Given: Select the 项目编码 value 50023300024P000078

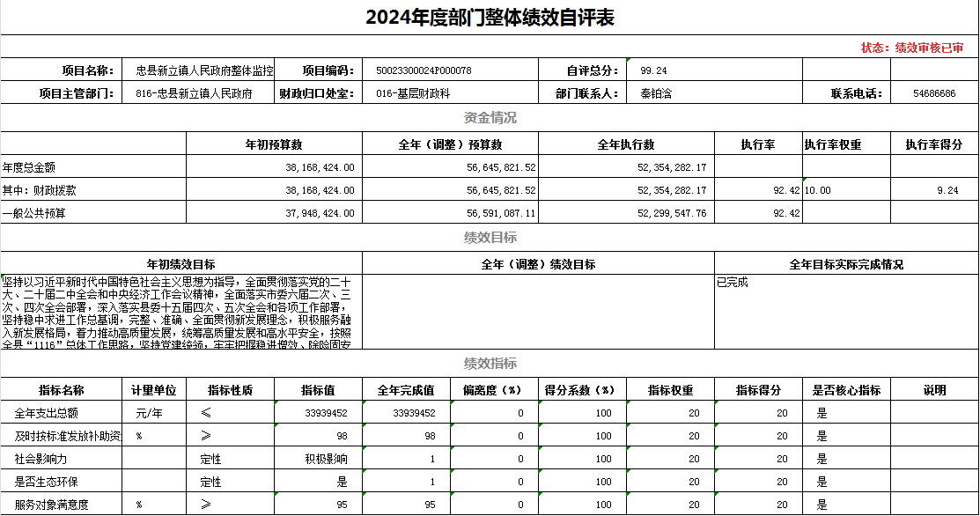Looking at the screenshot, I should coord(424,70).
